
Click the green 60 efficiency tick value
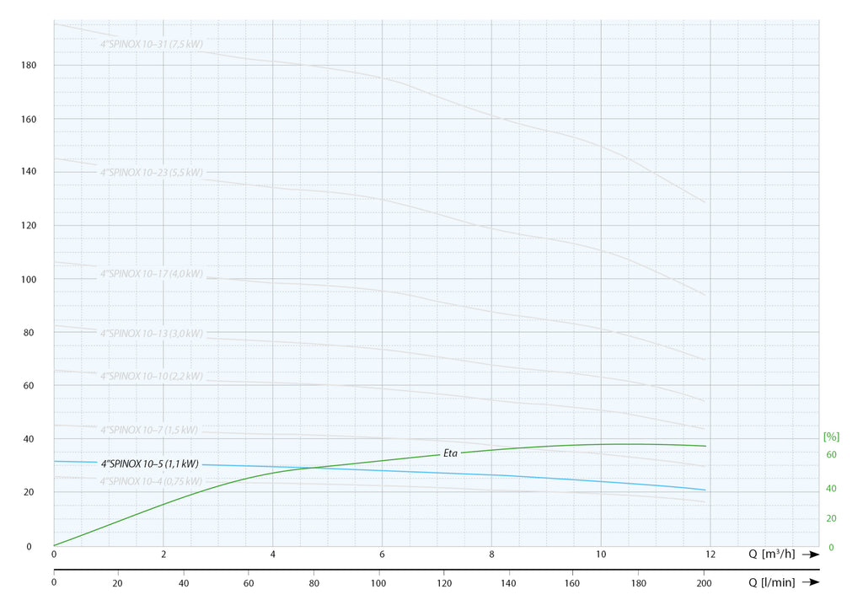tap(831, 455)
